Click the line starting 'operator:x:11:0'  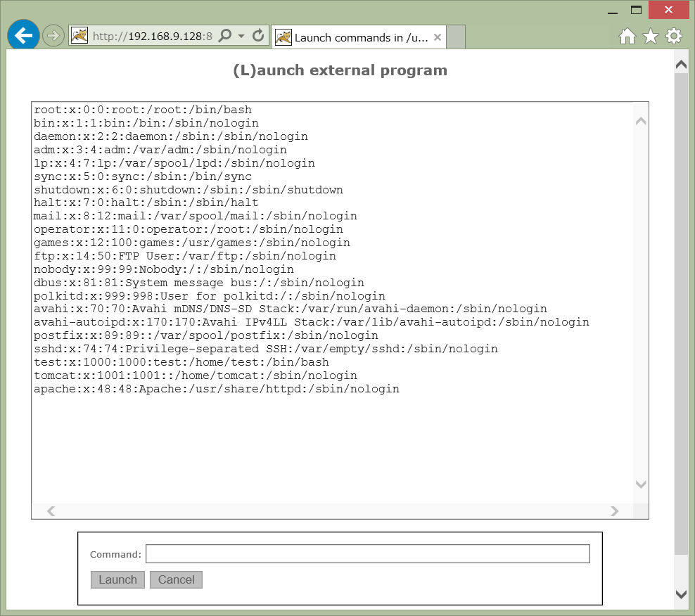coord(189,229)
